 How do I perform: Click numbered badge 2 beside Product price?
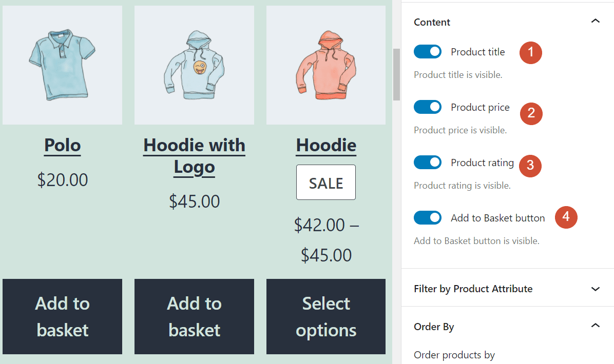click(x=531, y=113)
